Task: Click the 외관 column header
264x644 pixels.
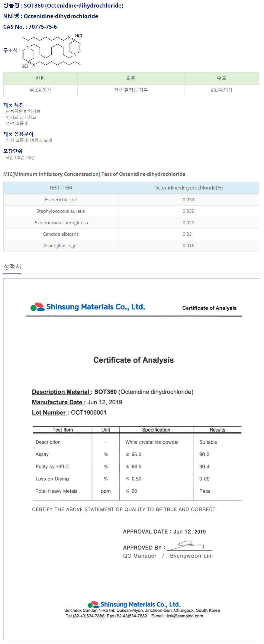Action: coord(131,78)
